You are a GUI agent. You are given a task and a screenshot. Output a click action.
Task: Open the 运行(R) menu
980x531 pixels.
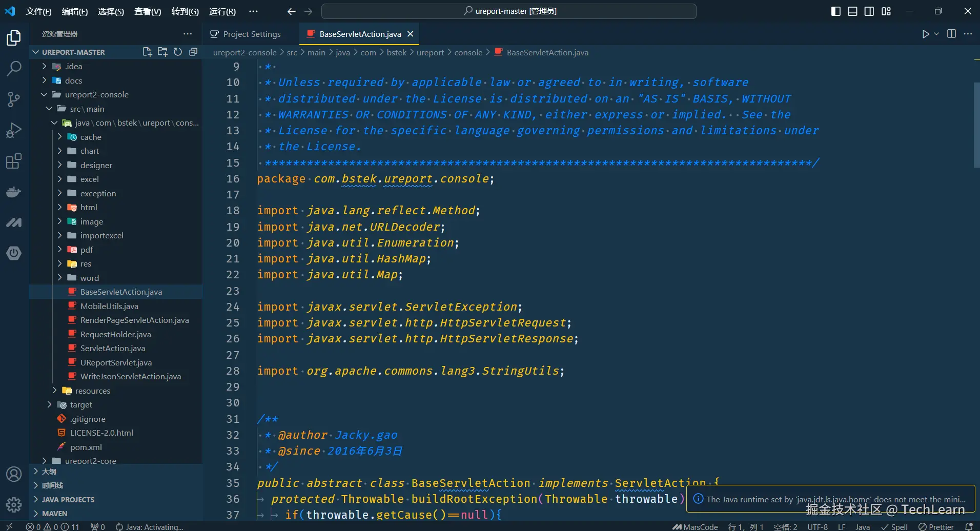click(x=222, y=11)
